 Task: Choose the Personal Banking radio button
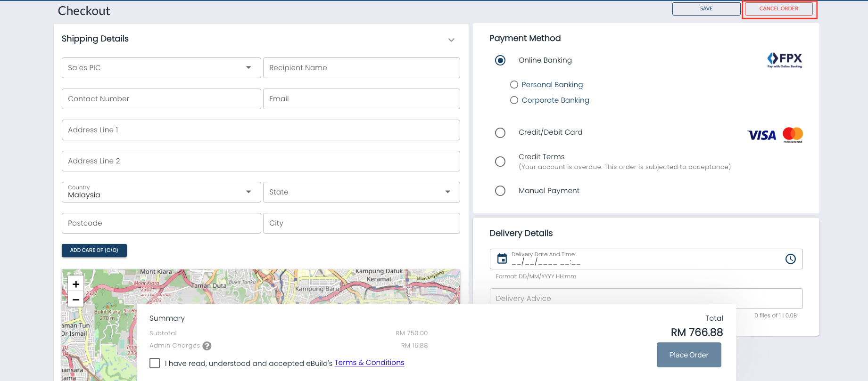[514, 85]
